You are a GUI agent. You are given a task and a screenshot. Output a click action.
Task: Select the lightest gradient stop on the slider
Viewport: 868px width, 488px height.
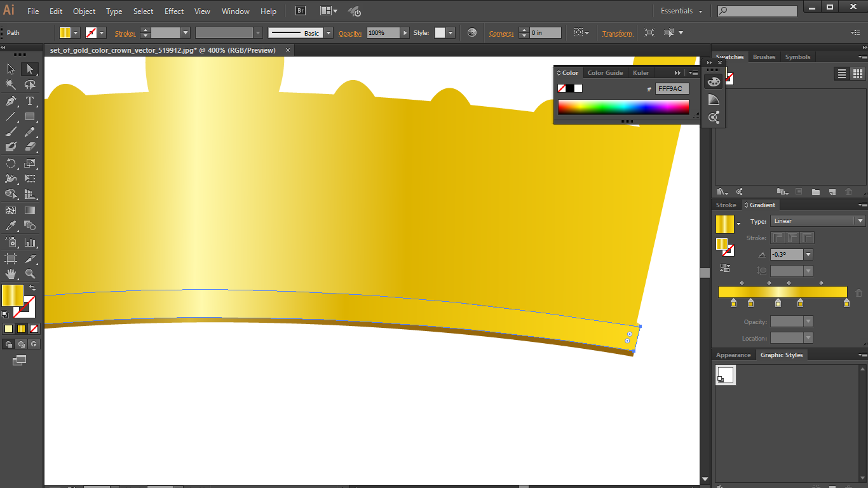tap(778, 303)
